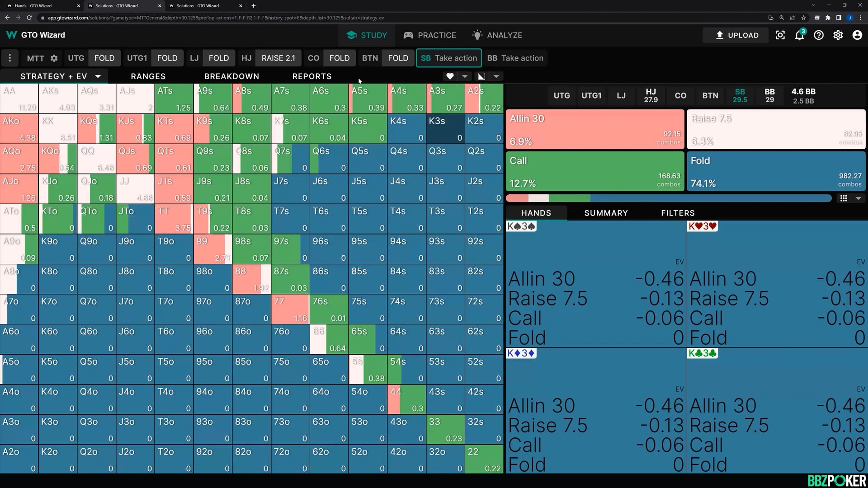Switch to the Ranges tab
Screen dimensions: 868x488
(148, 76)
